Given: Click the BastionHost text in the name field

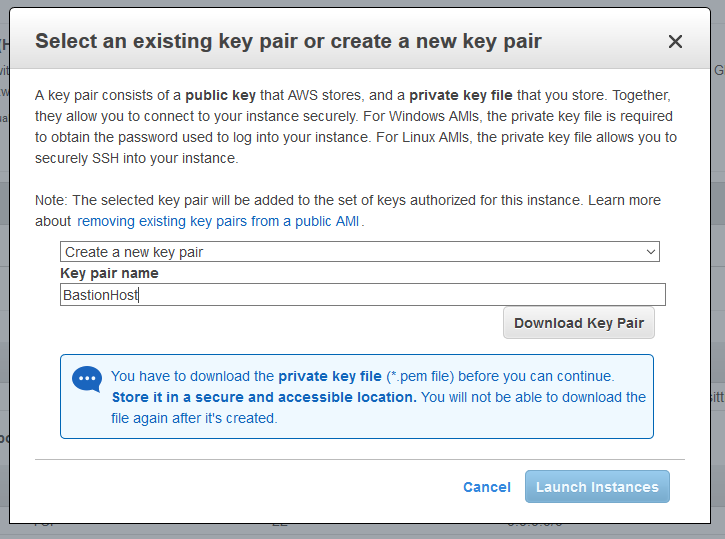Looking at the screenshot, I should tap(100, 295).
